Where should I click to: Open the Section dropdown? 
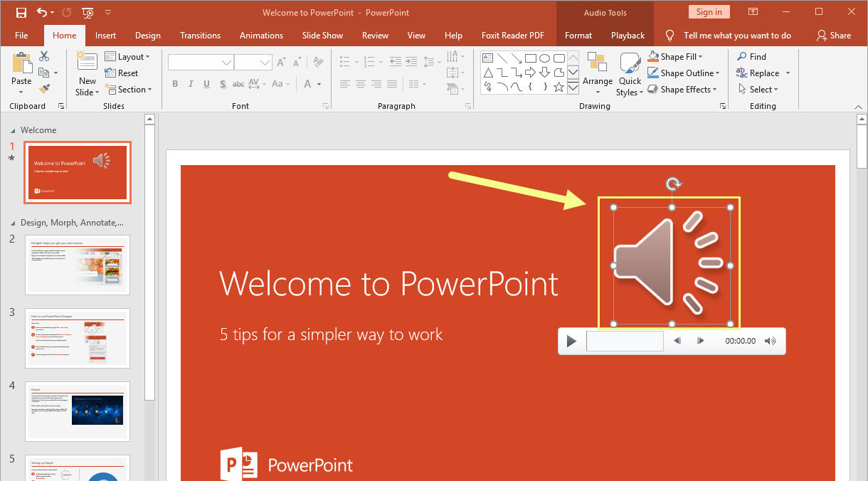pyautogui.click(x=129, y=89)
